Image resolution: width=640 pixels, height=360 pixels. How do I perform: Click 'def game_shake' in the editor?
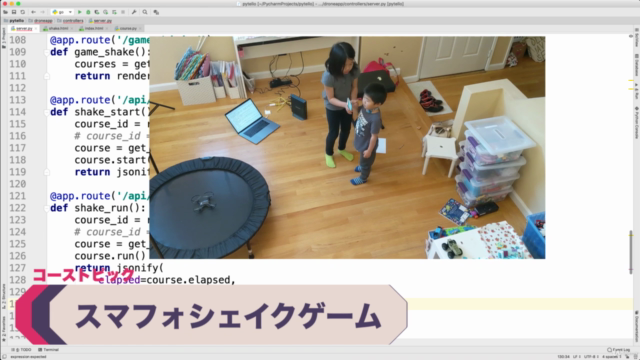98,52
